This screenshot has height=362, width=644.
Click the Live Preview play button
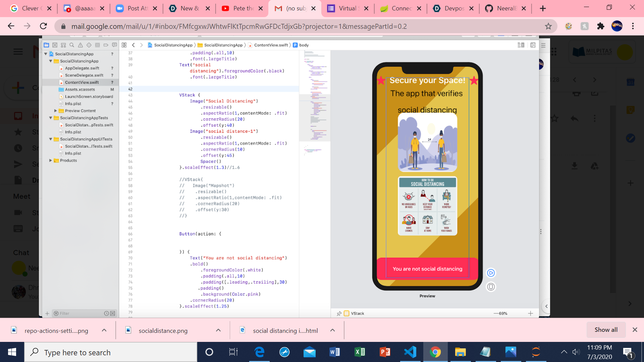(x=491, y=273)
